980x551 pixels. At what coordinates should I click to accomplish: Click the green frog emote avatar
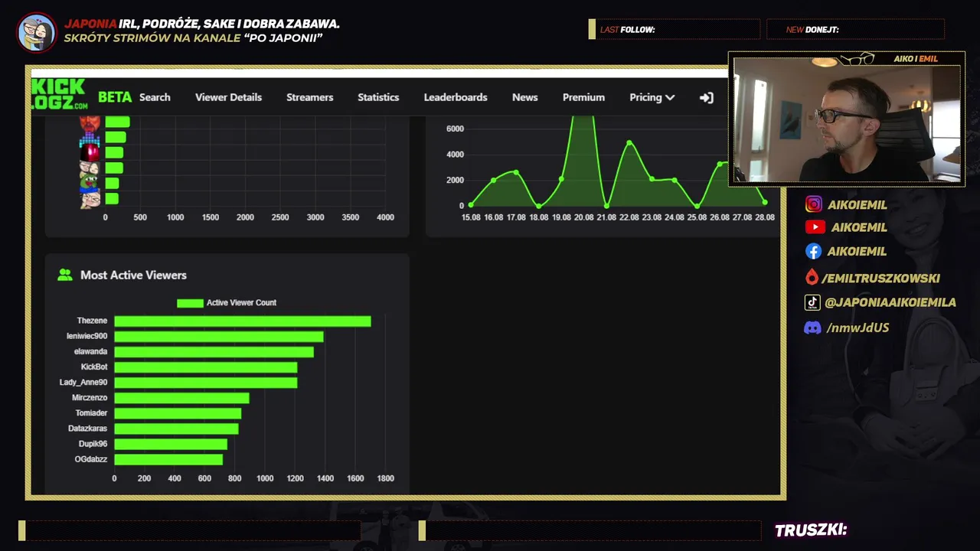[90, 183]
